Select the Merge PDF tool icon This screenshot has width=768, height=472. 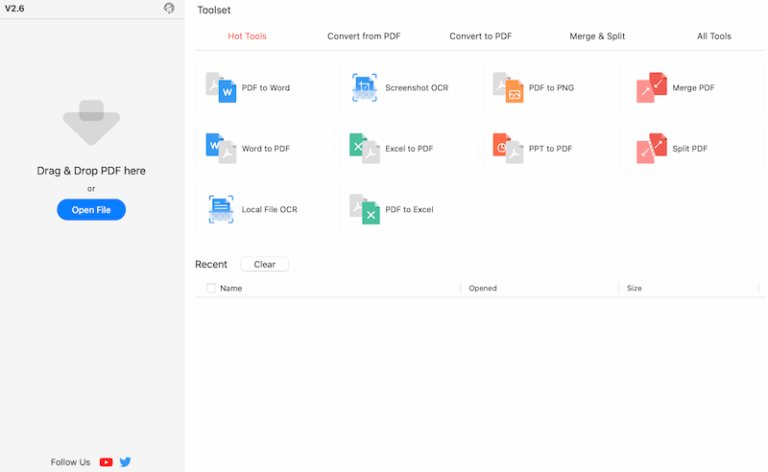click(651, 88)
